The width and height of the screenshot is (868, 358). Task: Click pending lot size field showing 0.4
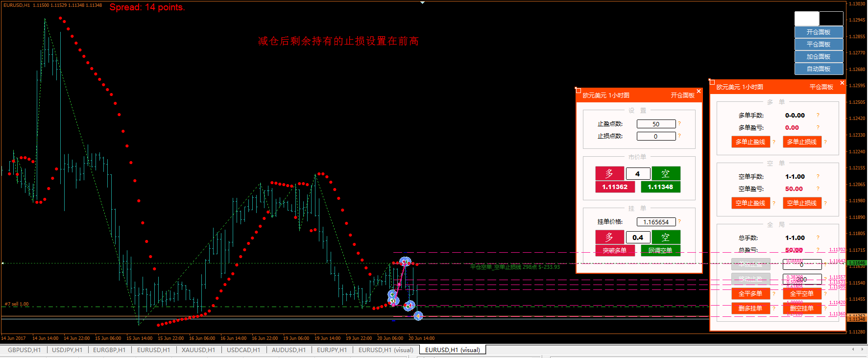click(638, 237)
